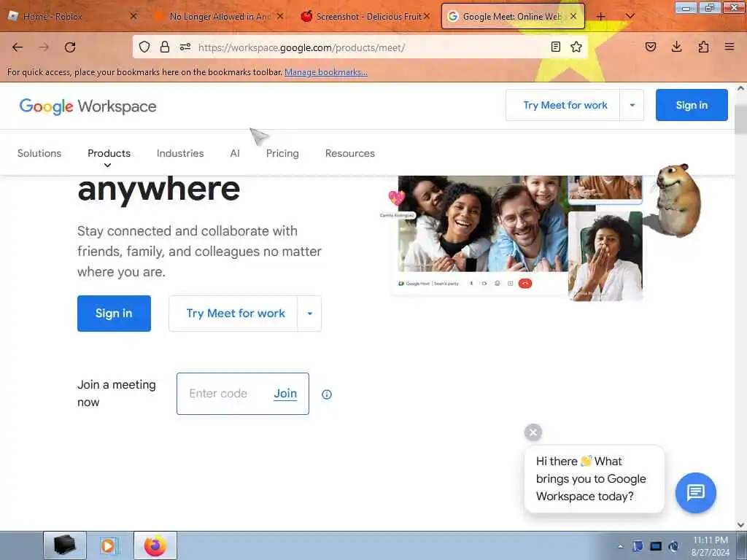Open the AI menu item
This screenshot has height=560, width=747.
click(x=235, y=153)
